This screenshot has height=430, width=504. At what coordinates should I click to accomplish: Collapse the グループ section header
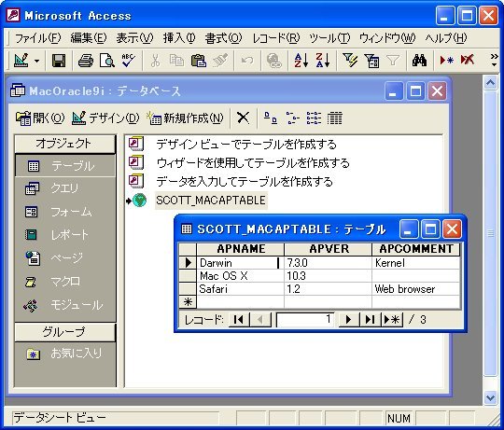click(x=64, y=332)
